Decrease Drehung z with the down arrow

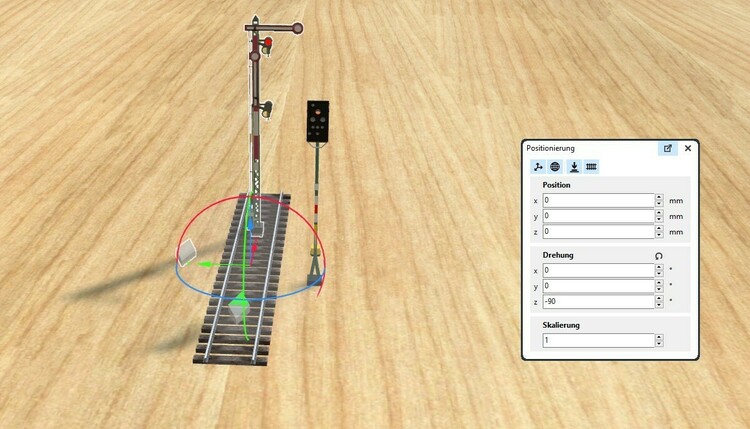[x=659, y=305]
